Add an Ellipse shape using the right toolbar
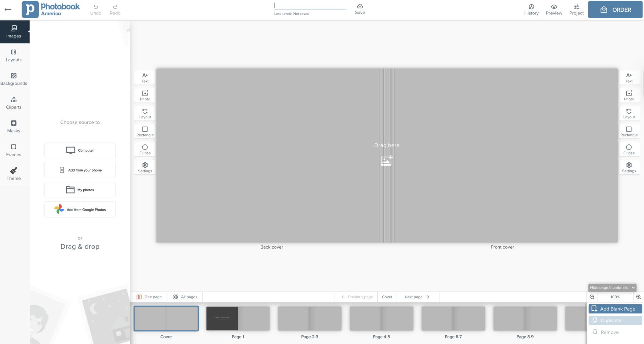The height and width of the screenshot is (344, 644). [629, 149]
